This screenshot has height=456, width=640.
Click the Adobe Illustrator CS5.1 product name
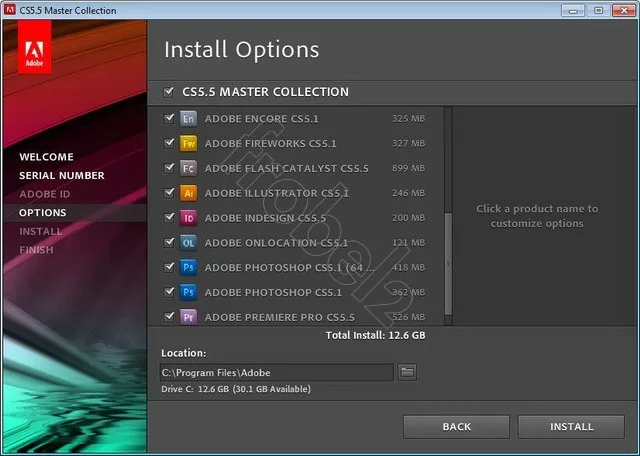click(277, 193)
